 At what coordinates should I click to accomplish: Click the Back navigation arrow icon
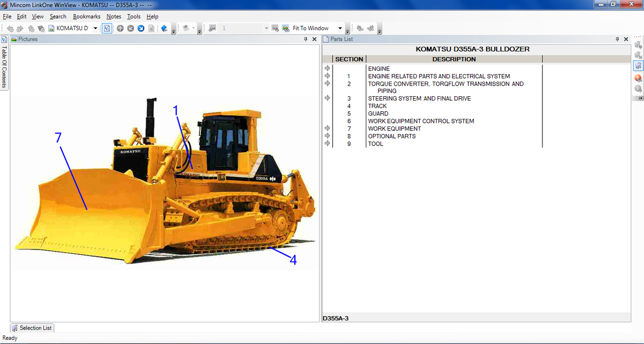[10, 28]
